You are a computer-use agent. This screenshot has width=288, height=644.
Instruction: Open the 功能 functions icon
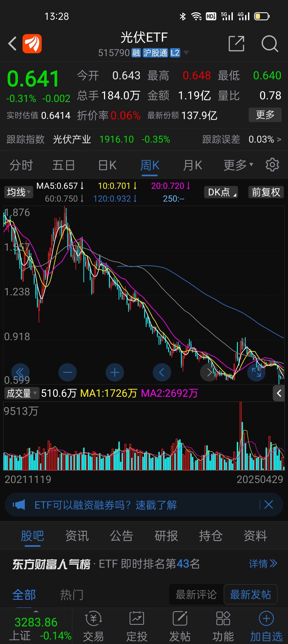pyautogui.click(x=223, y=626)
